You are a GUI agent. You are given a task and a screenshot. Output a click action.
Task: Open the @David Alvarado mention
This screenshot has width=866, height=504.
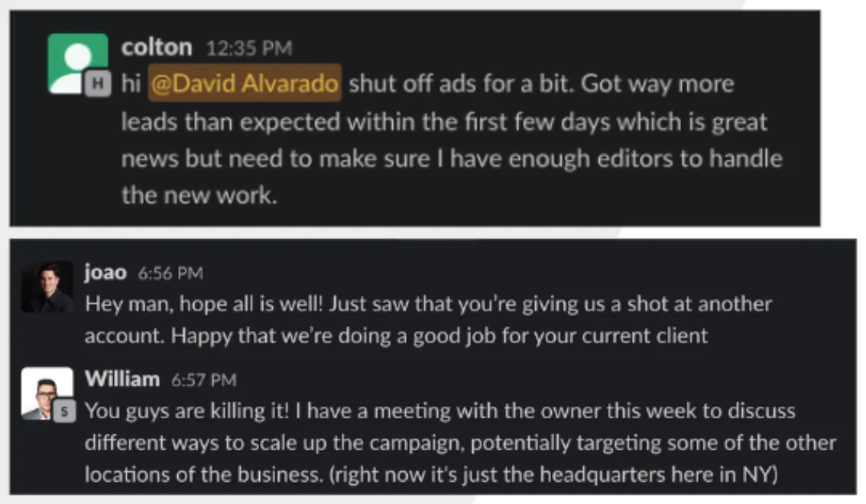[245, 84]
